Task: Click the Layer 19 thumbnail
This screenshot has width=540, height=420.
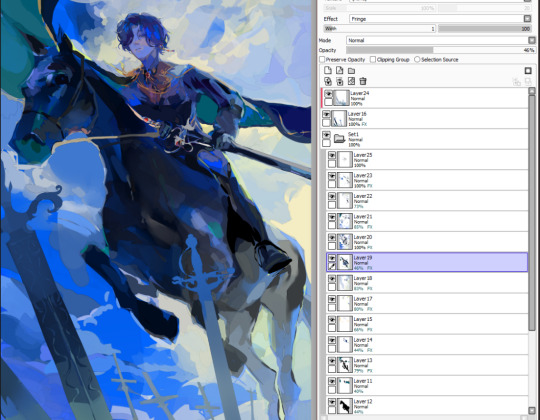Action: click(345, 262)
